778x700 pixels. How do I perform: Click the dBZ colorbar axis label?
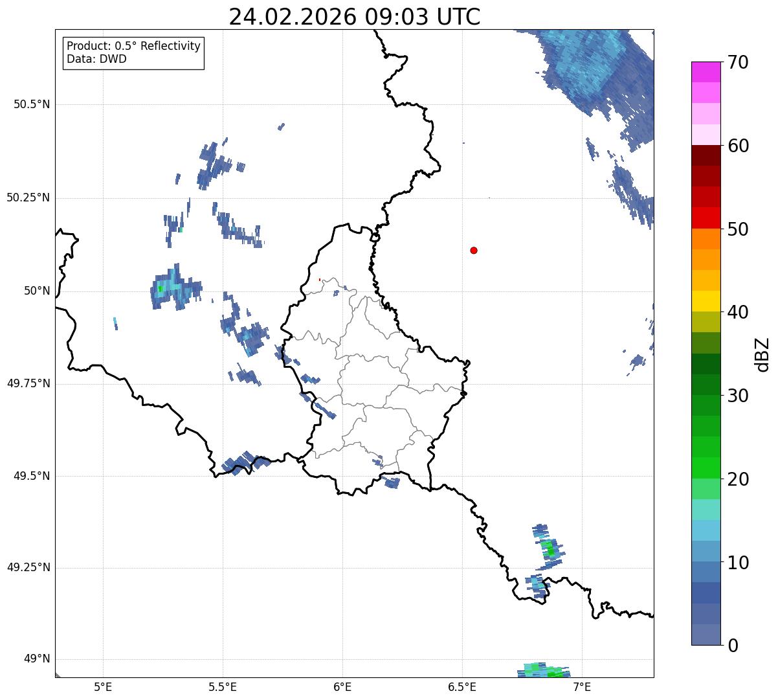(763, 354)
